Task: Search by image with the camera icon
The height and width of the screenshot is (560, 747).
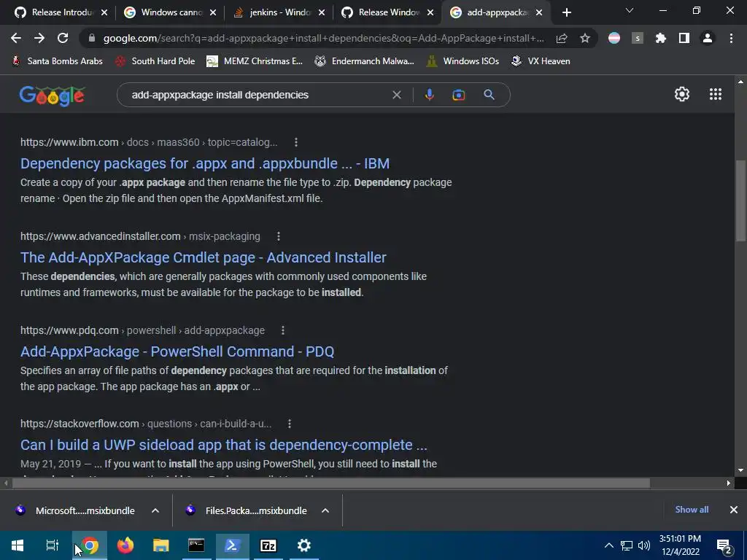Action: click(x=458, y=95)
